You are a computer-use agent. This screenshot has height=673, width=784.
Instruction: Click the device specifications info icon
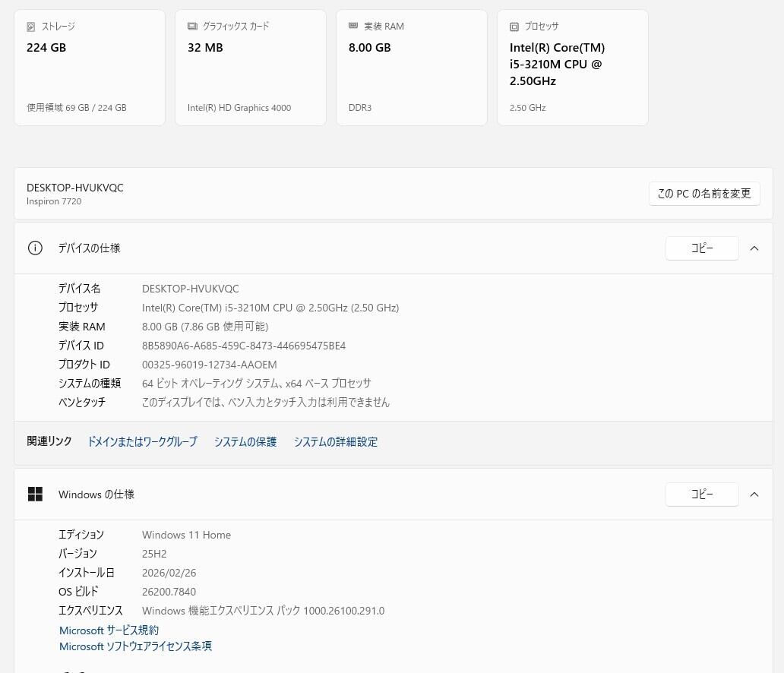(x=35, y=248)
